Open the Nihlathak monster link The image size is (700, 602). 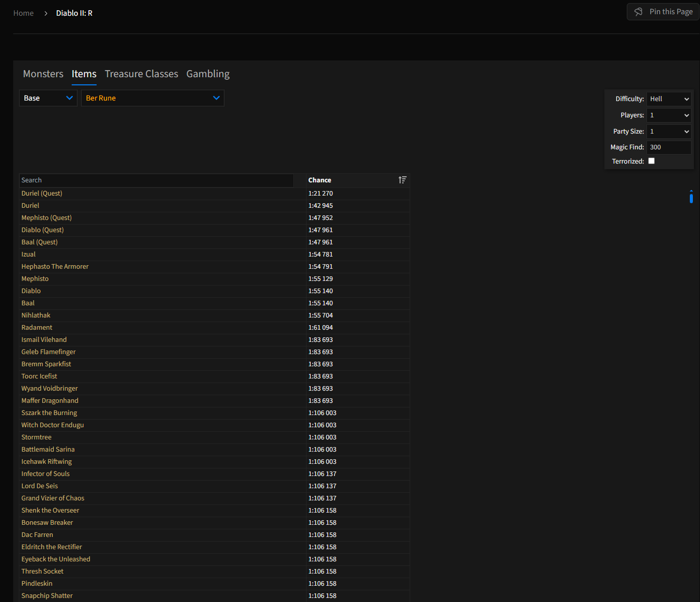coord(36,315)
